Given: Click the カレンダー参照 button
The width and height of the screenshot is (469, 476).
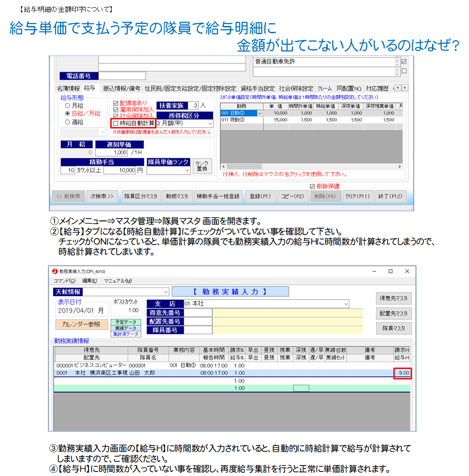Looking at the screenshot, I should (x=82, y=324).
